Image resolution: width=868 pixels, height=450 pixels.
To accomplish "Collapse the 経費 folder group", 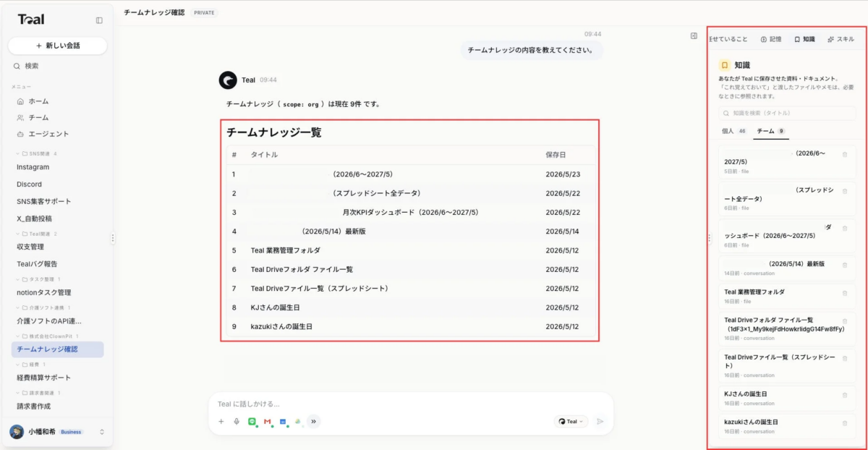I will (x=30, y=365).
